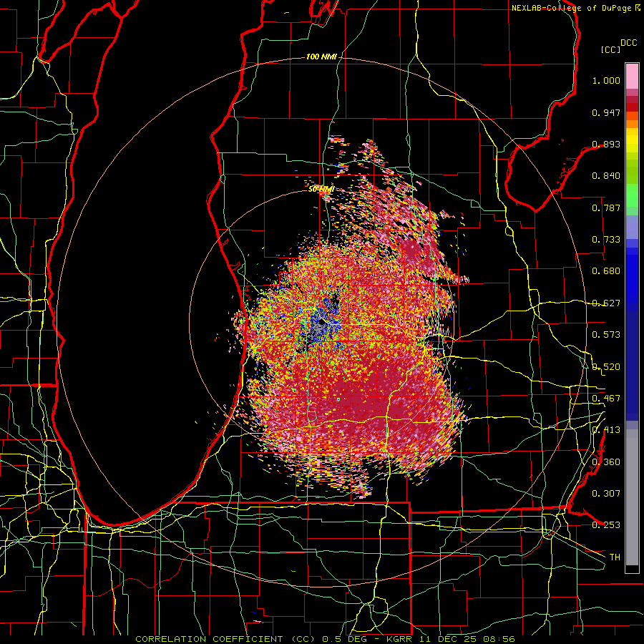644x644 pixels.
Task: Click the 50 NMI range ring label
Action: click(x=321, y=189)
